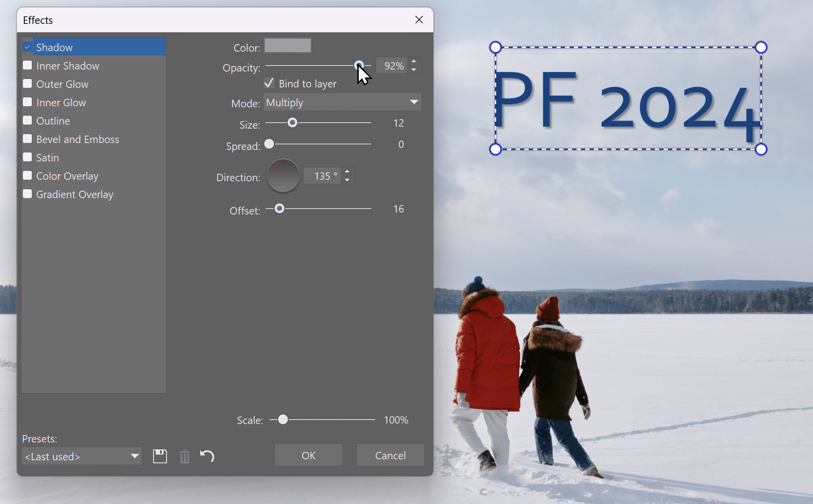Toggle the Bind to layer checkbox
The height and width of the screenshot is (504, 813).
click(269, 83)
